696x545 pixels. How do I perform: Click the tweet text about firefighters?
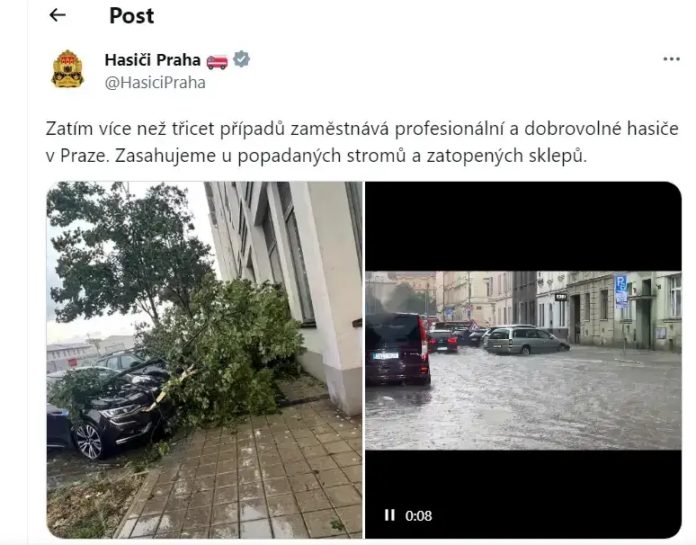[362, 142]
